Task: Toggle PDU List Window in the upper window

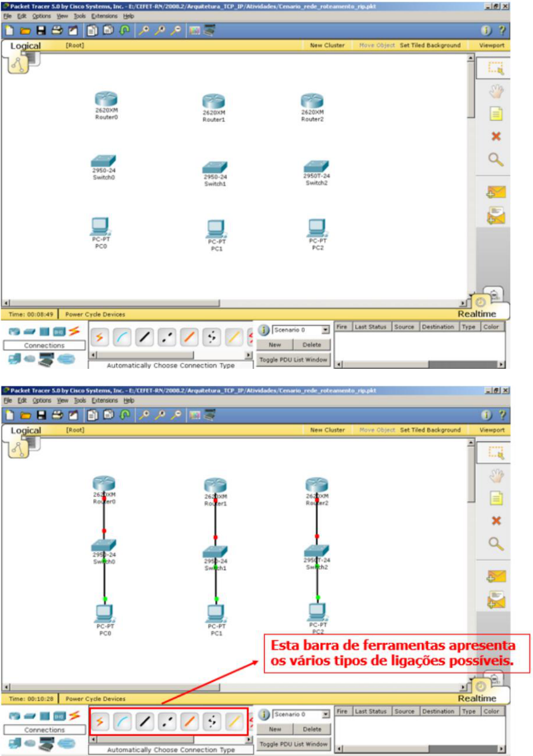Action: click(x=293, y=360)
